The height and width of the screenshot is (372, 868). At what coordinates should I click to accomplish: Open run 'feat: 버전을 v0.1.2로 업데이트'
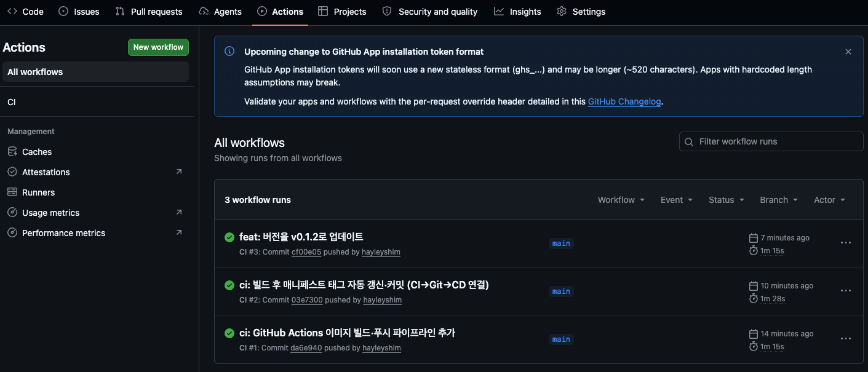(x=301, y=237)
